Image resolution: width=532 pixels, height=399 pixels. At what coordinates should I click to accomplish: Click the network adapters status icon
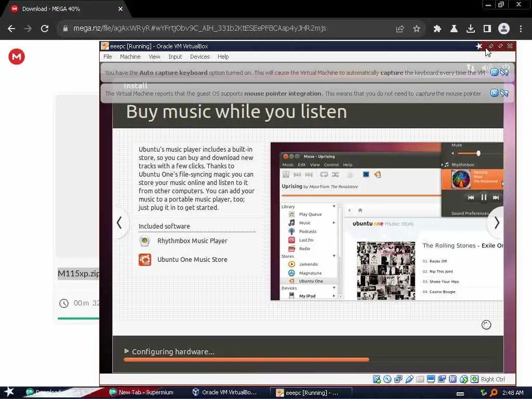[x=398, y=379]
